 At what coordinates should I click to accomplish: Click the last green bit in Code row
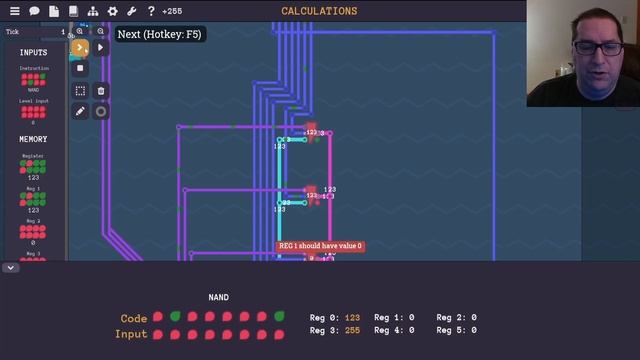pos(280,316)
